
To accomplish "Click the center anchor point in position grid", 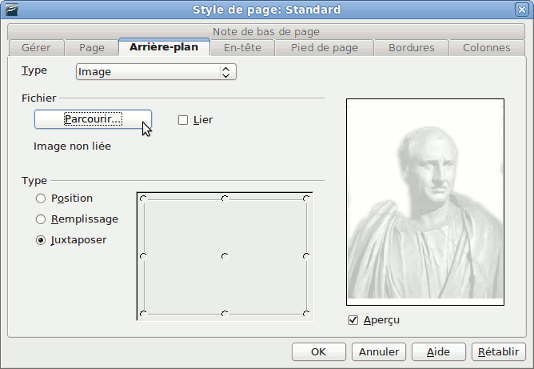I will click(x=224, y=256).
